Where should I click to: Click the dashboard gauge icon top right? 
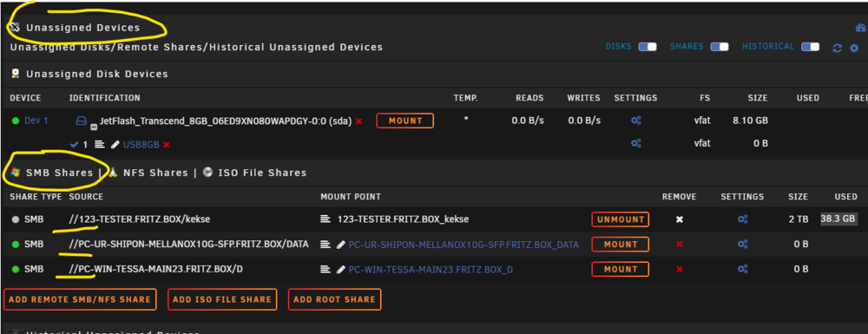(x=860, y=28)
